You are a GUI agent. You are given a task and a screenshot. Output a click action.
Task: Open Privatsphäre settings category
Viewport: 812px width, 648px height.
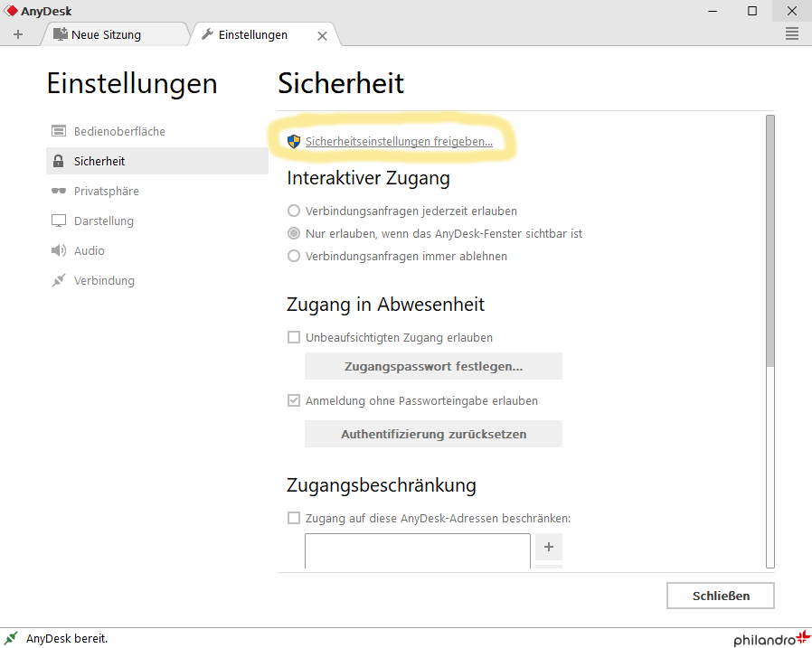tap(157, 191)
